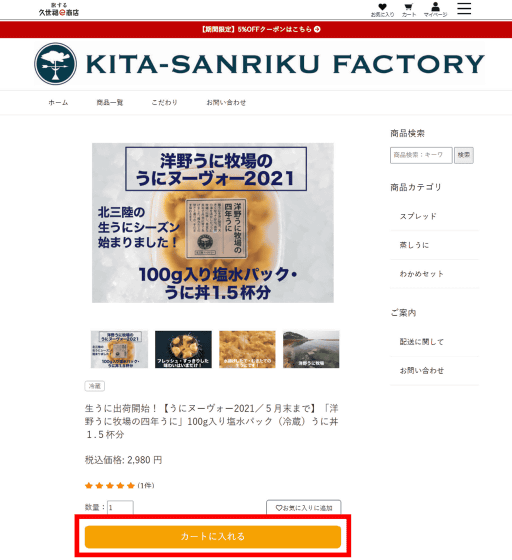The height and width of the screenshot is (560, 512).
Task: Open こだわり menu item
Action: coord(164,102)
